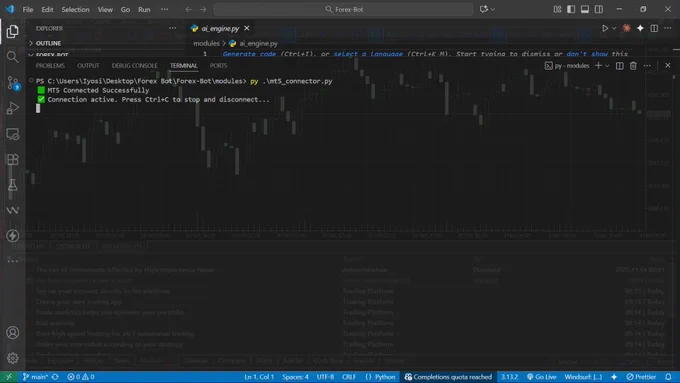This screenshot has width=680, height=383.
Task: Close the terminal panel
Action: click(667, 65)
